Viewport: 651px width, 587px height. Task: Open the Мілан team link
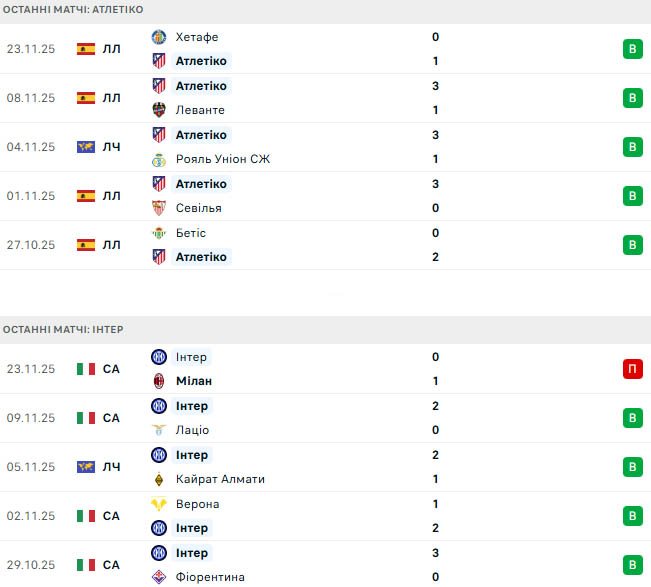[x=193, y=381]
